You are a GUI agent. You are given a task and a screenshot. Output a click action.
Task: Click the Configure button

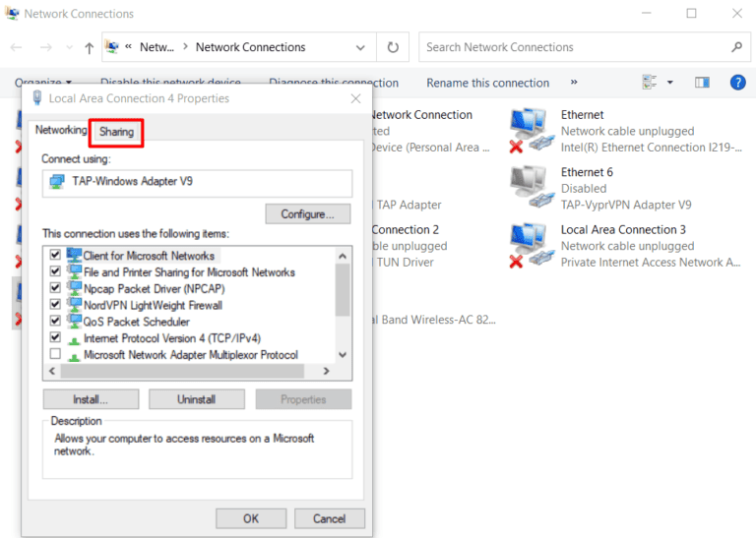point(307,213)
